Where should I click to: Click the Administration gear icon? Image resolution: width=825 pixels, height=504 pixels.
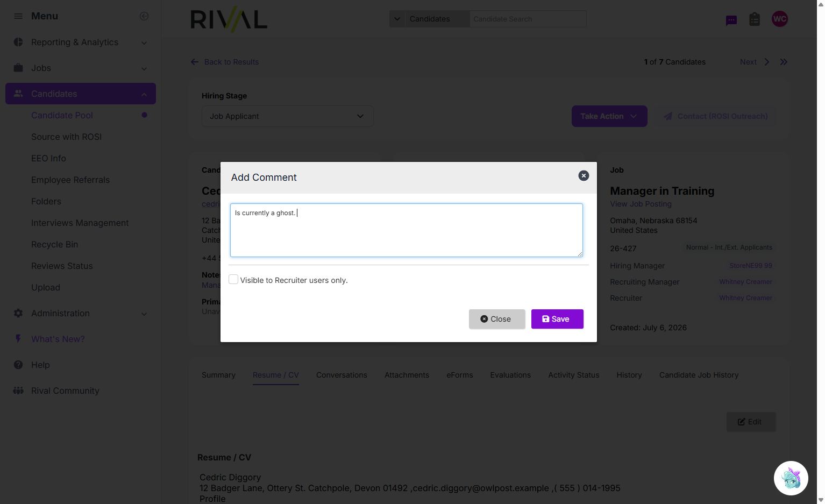tap(18, 313)
